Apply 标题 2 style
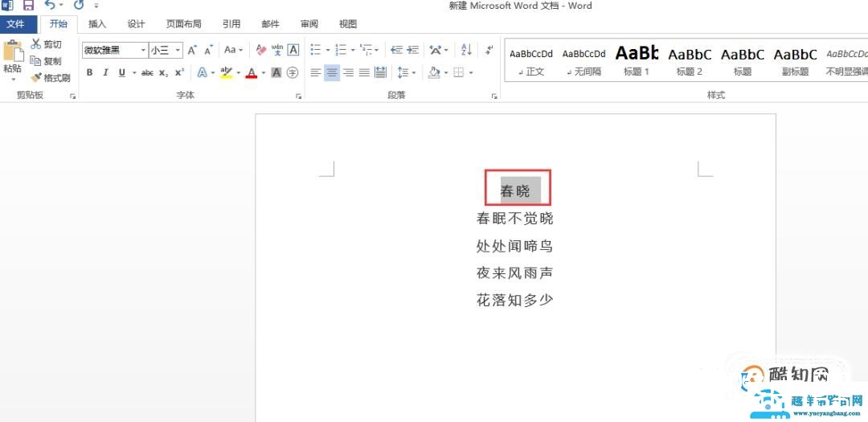Screen dimensions: 868x422 coord(690,61)
